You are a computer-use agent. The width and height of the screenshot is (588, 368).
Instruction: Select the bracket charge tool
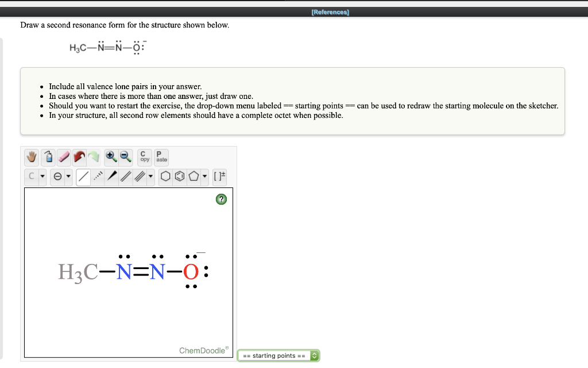219,177
